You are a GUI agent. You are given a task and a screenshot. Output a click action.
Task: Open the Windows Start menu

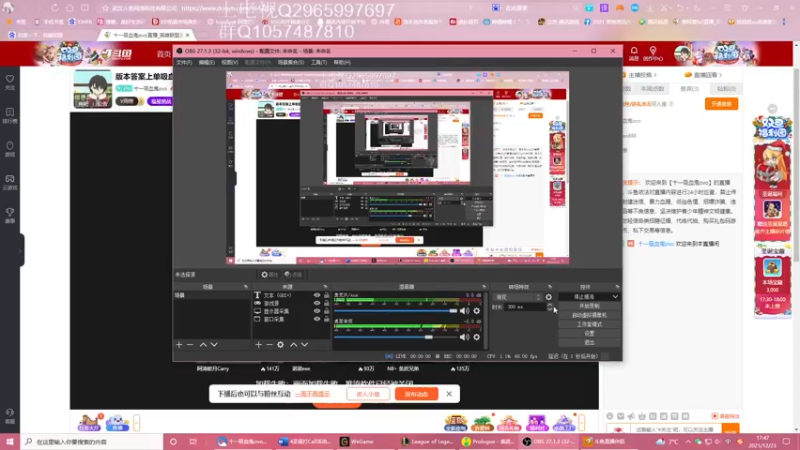click(x=10, y=441)
